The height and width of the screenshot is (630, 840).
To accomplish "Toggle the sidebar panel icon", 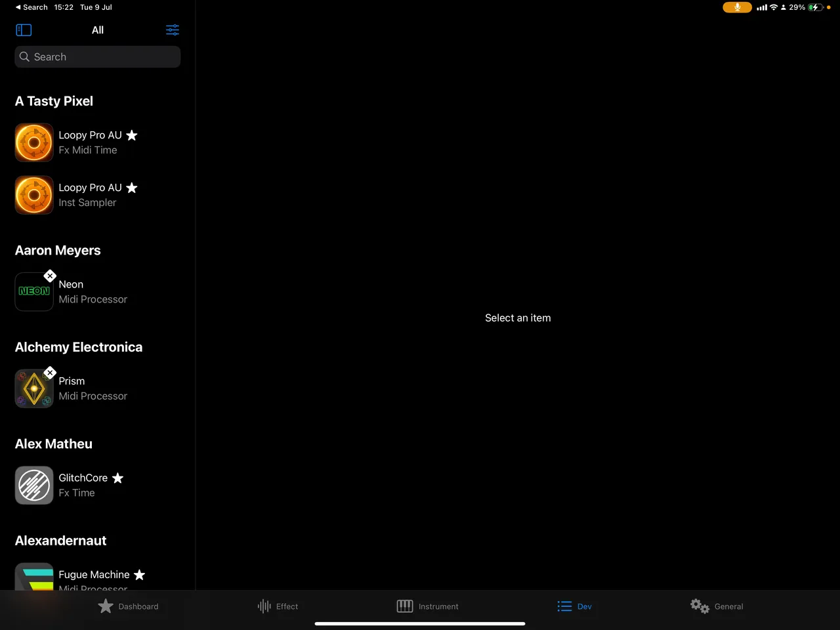I will coord(24,30).
